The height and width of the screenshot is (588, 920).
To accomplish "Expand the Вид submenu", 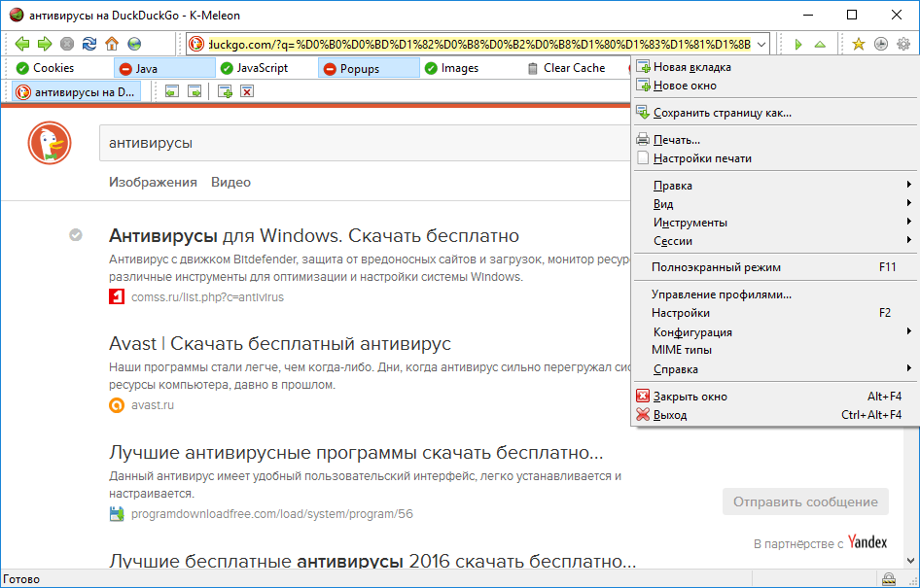I will [x=774, y=204].
